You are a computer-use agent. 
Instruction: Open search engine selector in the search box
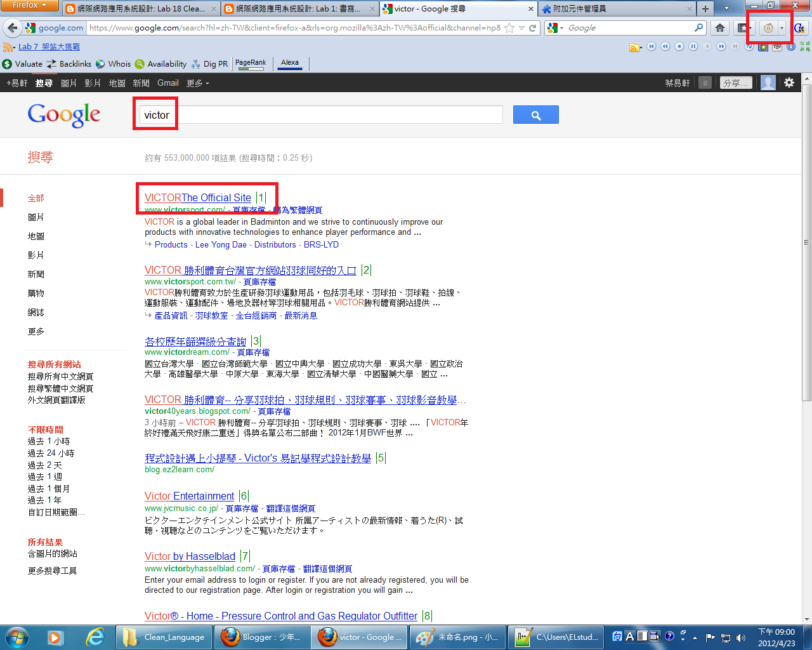(555, 28)
